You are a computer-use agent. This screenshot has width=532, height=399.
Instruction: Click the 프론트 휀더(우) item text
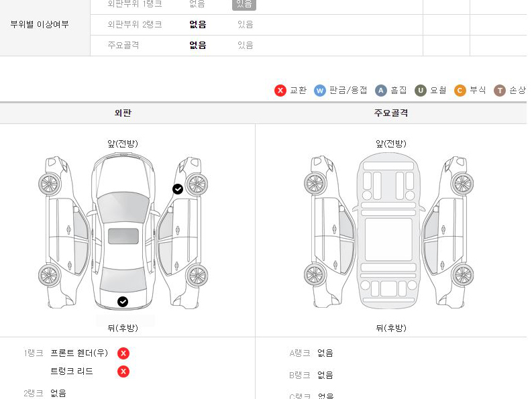tap(79, 353)
